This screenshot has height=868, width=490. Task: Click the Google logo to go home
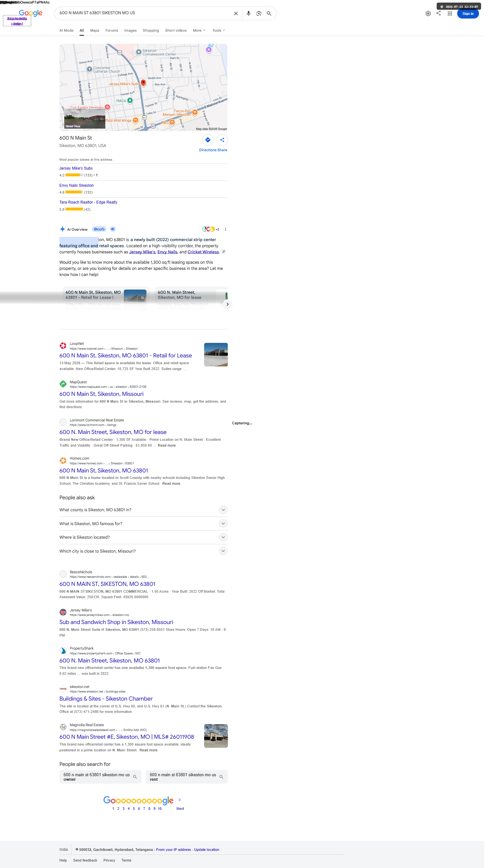31,13
